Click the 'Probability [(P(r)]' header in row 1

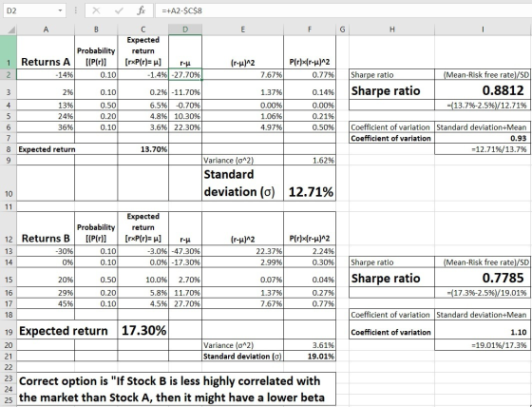click(x=96, y=52)
